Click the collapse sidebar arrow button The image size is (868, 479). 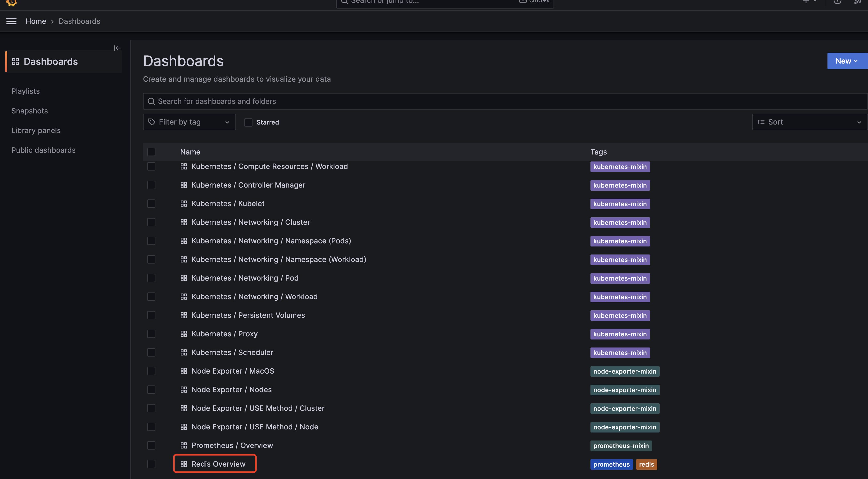coord(117,48)
